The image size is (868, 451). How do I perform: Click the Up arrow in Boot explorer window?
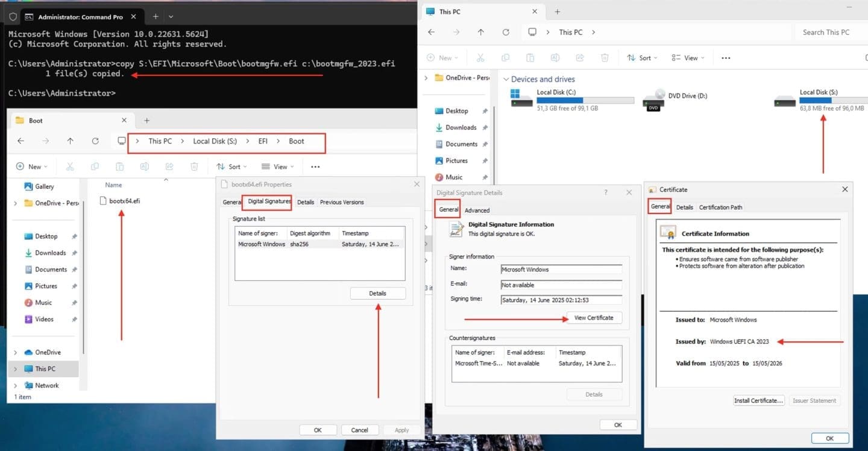coord(71,141)
